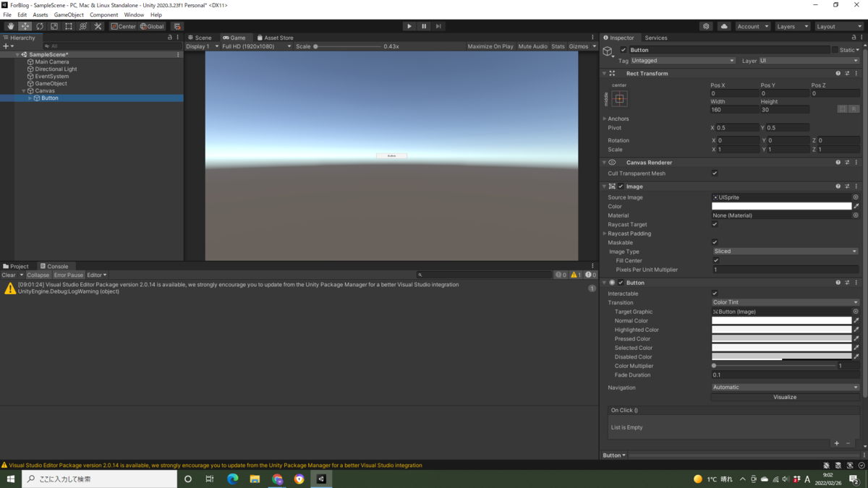This screenshot has width=868, height=488.
Task: Switch to the Scene tab
Action: point(200,38)
